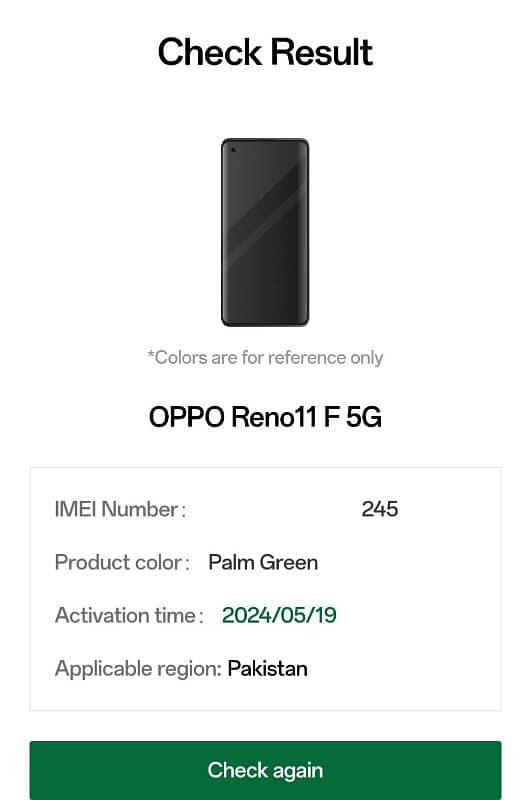Click the word Result in heading
The image size is (531, 800).
click(x=321, y=53)
